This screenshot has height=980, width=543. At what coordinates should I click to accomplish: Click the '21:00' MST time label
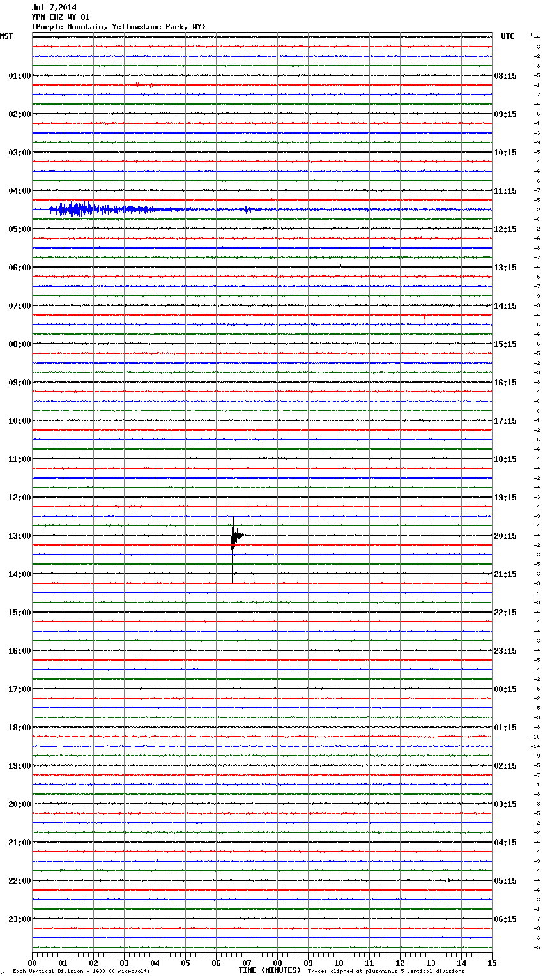pyautogui.click(x=19, y=843)
